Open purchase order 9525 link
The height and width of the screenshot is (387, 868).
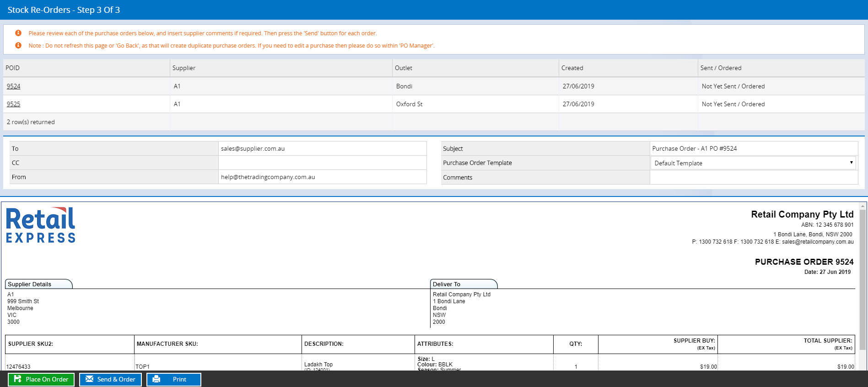click(13, 104)
